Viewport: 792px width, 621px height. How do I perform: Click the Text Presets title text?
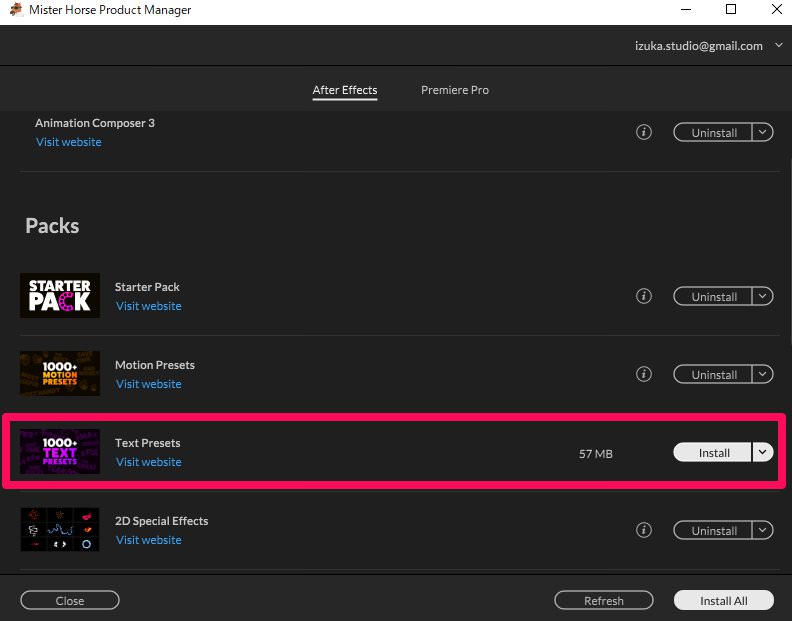[147, 443]
